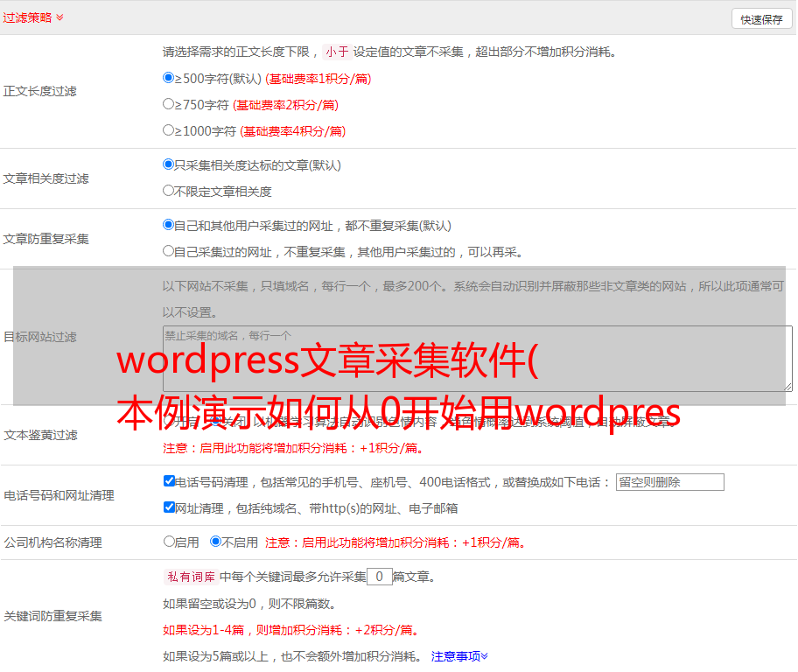Click the 如果留空或设为0，则不限篇数 text
This screenshot has height=672, width=798.
(x=249, y=604)
